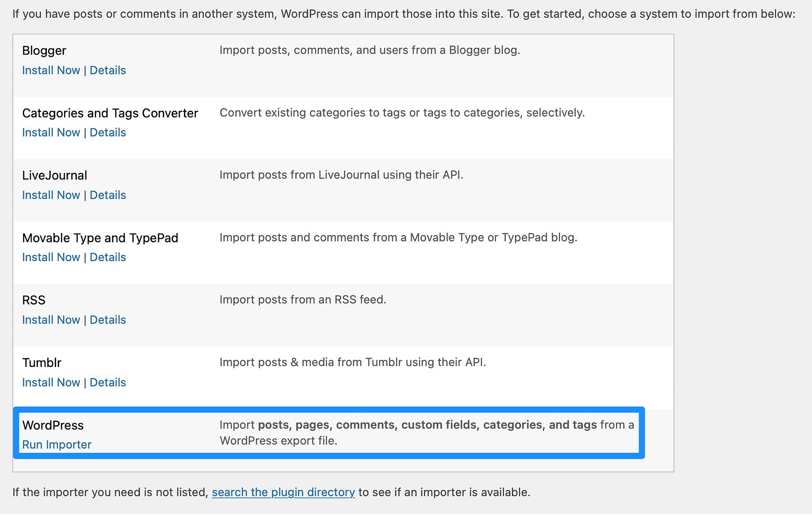Run the WordPress importer

(57, 444)
